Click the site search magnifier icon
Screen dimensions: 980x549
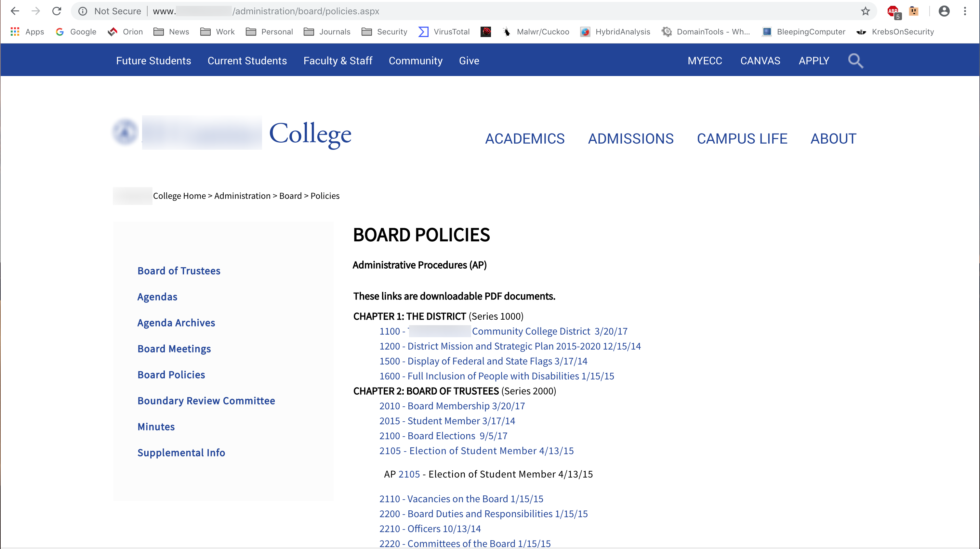coord(855,61)
